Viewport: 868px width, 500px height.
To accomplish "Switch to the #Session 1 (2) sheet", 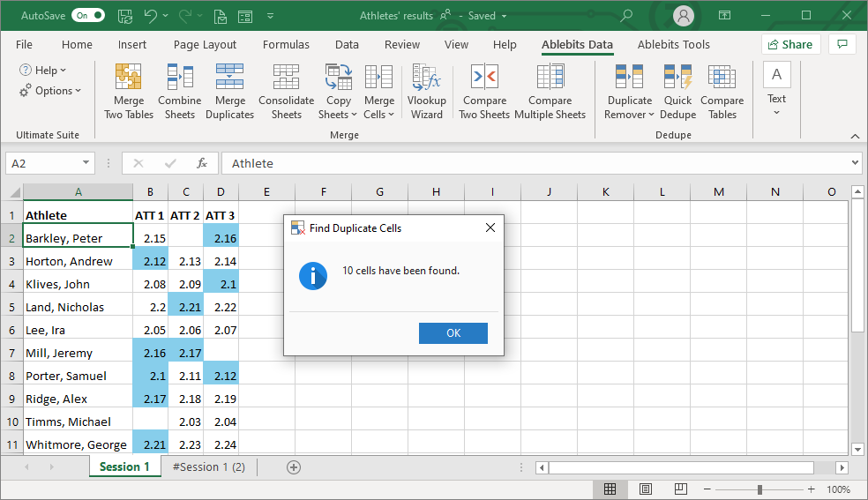I will (209, 467).
